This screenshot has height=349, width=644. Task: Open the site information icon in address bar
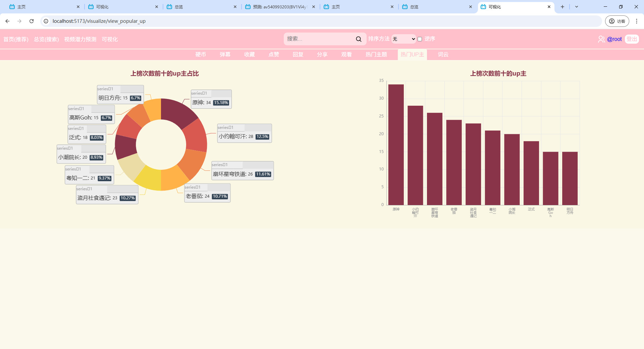(46, 21)
